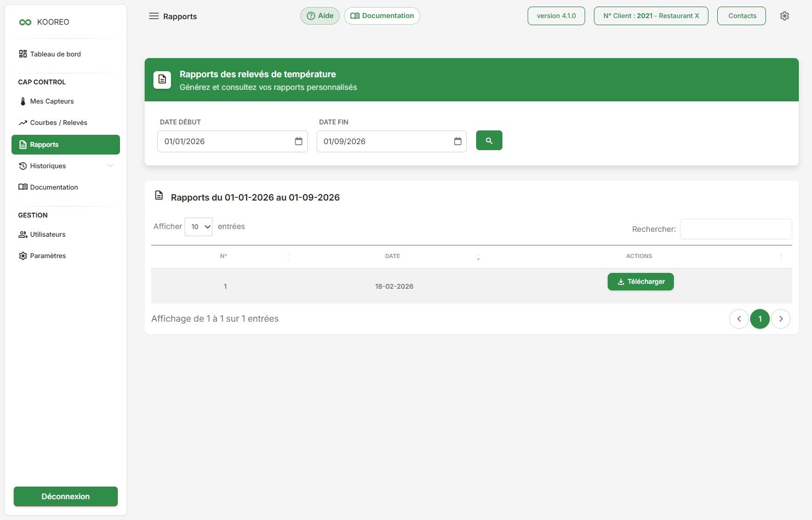Click the Aide button
Screen dimensions: 812x520
pyautogui.click(x=320, y=16)
